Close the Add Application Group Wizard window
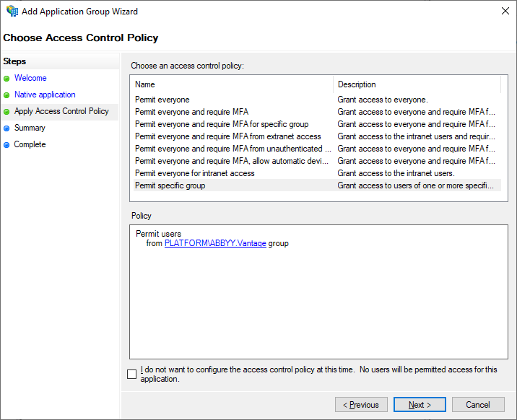 pyautogui.click(x=503, y=12)
